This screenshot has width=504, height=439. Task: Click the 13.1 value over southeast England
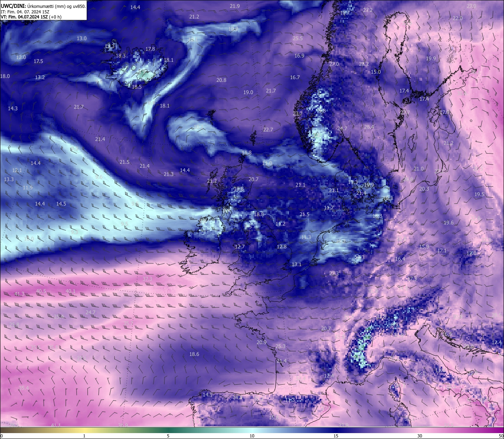tap(296, 264)
